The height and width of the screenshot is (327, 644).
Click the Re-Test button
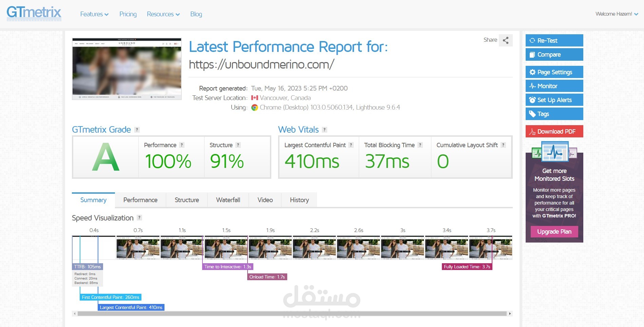click(554, 40)
